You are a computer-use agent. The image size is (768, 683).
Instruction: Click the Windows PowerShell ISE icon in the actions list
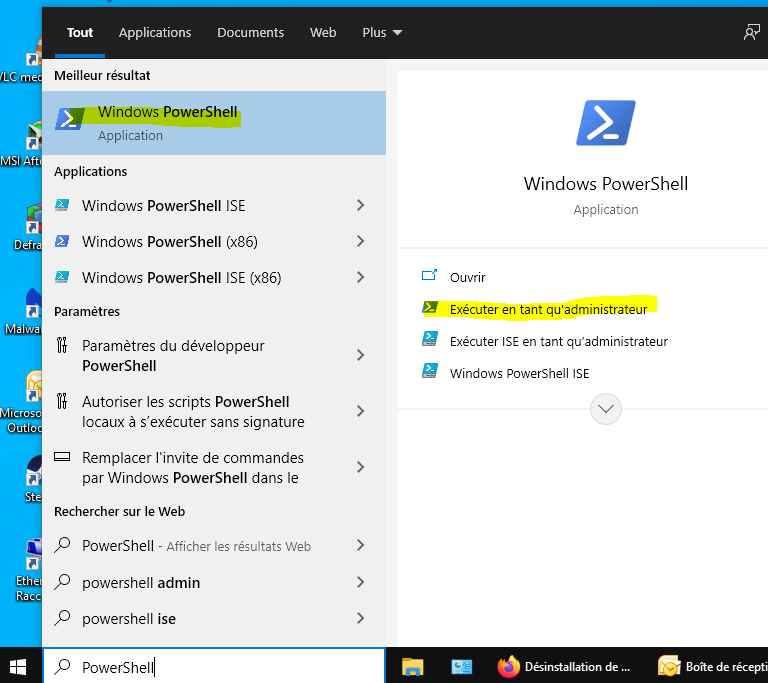(x=430, y=371)
